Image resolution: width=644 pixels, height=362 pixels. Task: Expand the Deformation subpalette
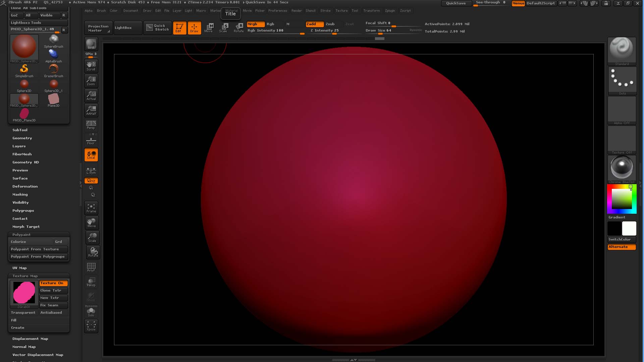tap(25, 187)
